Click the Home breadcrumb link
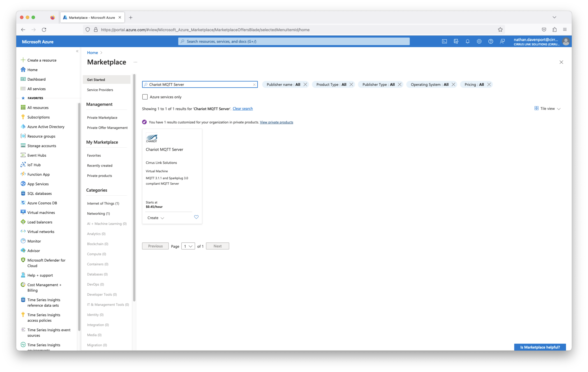The image size is (588, 372). (x=92, y=52)
